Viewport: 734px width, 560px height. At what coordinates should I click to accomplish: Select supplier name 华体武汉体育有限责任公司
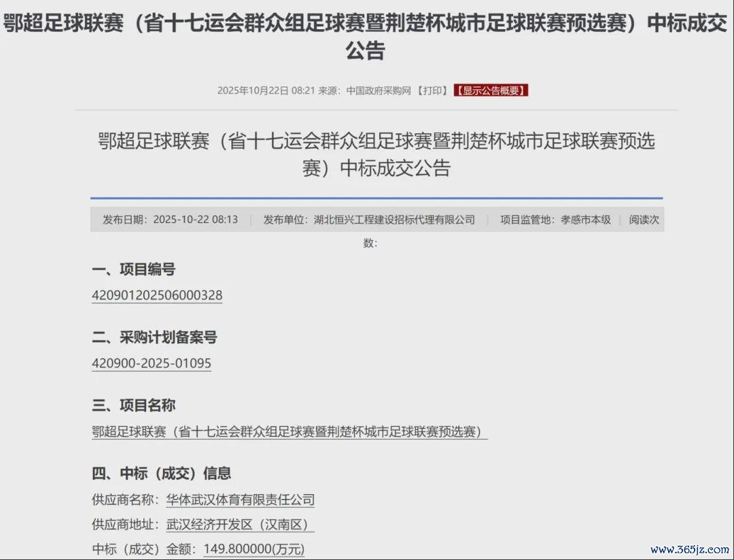coord(240,500)
